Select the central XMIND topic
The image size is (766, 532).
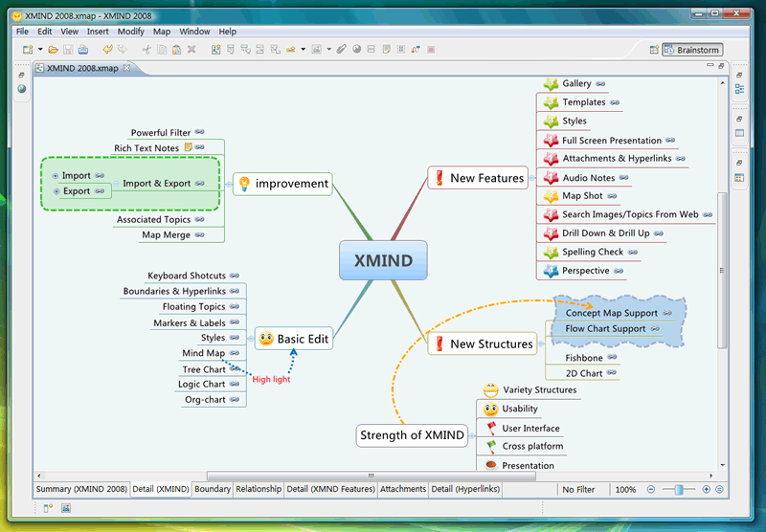tap(383, 260)
